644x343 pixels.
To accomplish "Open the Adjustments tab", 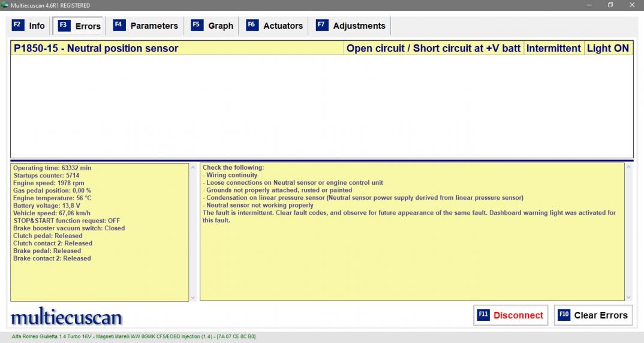I will coord(350,25).
